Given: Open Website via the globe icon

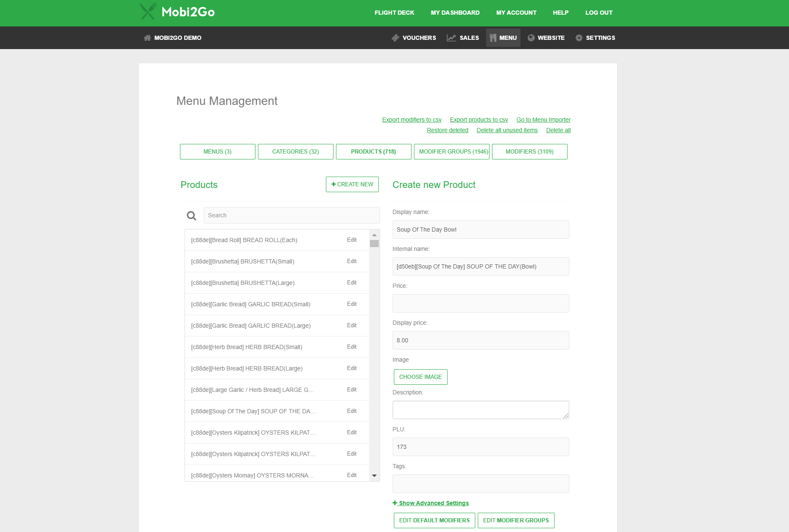Looking at the screenshot, I should (531, 38).
